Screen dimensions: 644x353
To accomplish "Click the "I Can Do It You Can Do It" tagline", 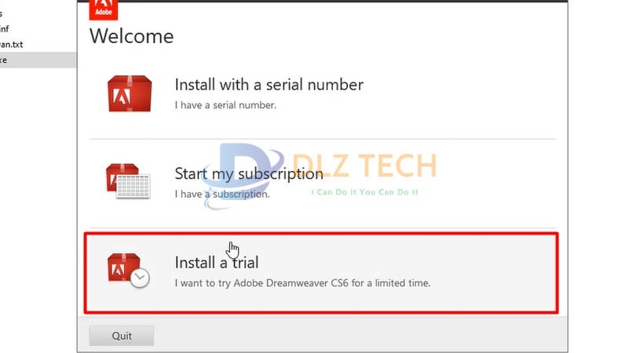I will click(x=364, y=192).
